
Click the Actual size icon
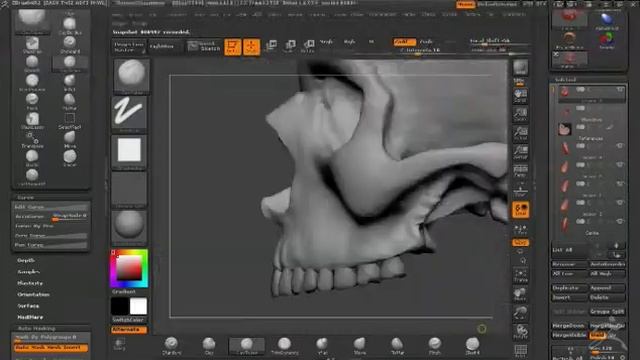(520, 133)
